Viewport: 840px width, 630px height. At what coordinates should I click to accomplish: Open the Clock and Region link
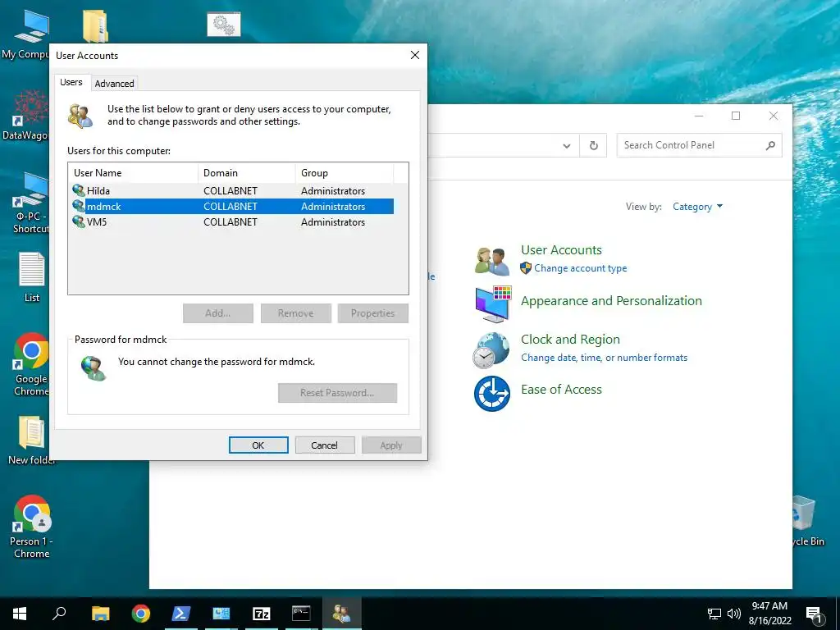point(570,340)
